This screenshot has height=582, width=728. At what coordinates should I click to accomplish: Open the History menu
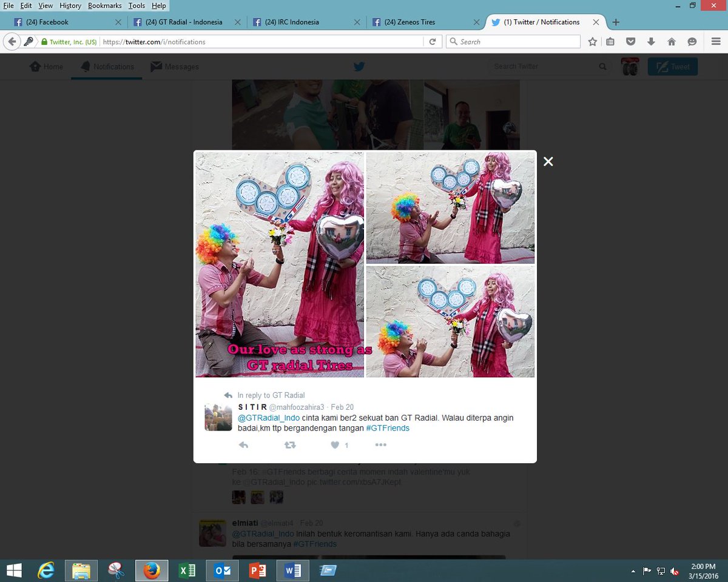70,5
